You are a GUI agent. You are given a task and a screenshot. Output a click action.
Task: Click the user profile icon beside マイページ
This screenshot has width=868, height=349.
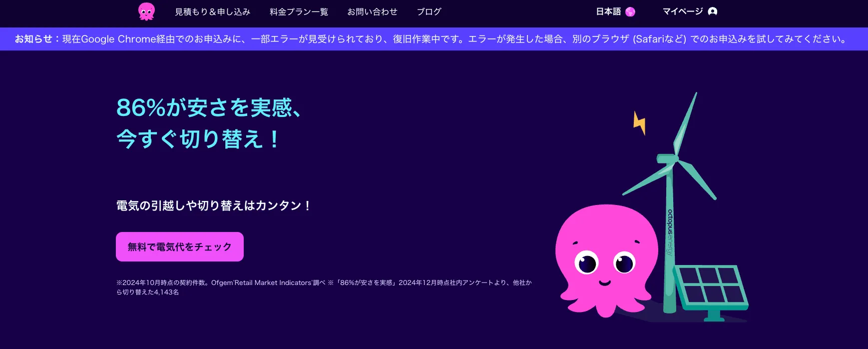(x=713, y=11)
